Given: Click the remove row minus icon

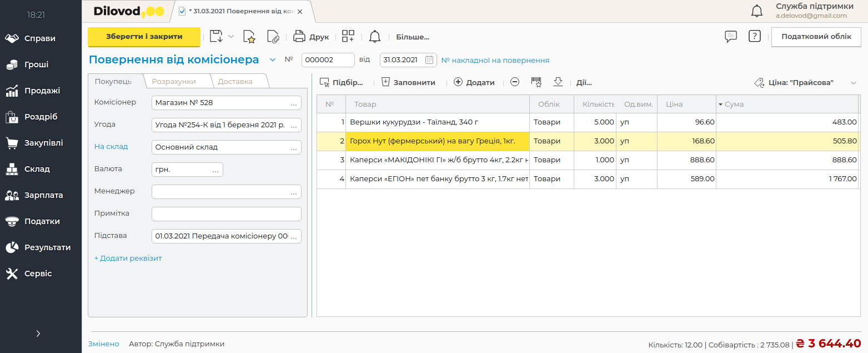Looking at the screenshot, I should pos(515,82).
